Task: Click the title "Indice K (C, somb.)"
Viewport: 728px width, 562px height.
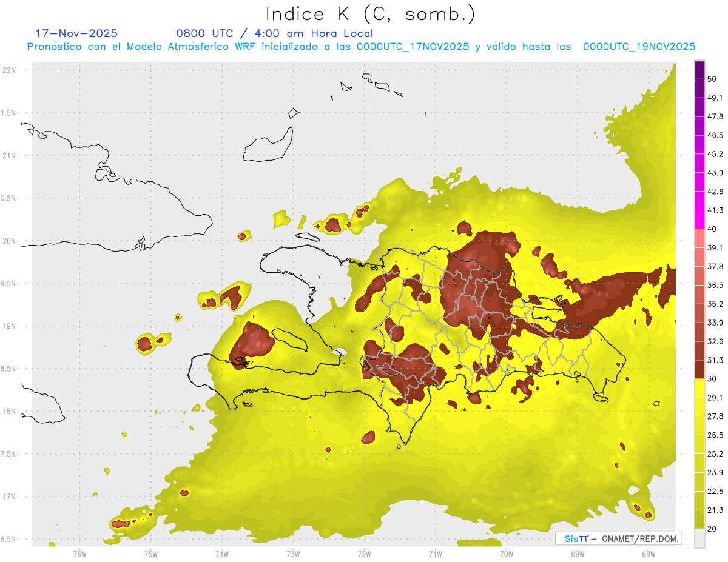Action: point(370,15)
